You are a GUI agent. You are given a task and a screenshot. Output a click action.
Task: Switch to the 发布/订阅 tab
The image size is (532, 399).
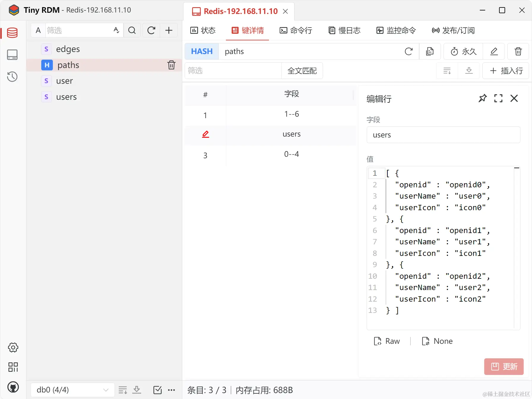point(453,30)
